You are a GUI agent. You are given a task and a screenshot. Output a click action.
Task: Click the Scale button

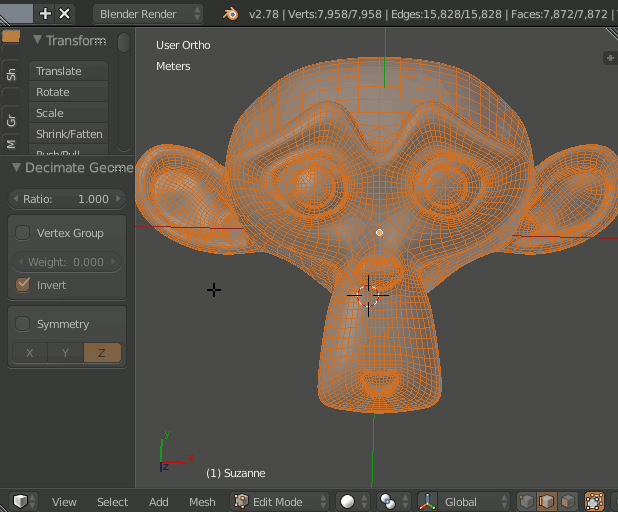click(69, 113)
